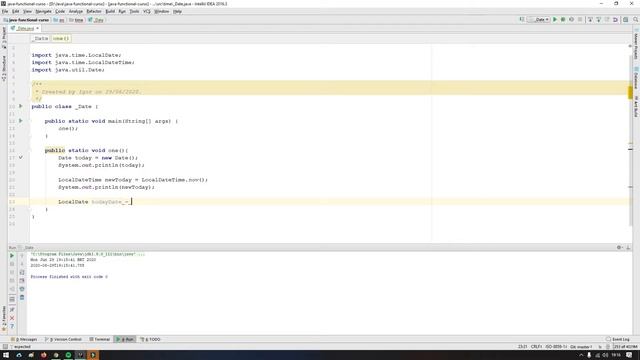Hide Run panel with the down-arrow icon
The image size is (640, 360).
[628, 247]
